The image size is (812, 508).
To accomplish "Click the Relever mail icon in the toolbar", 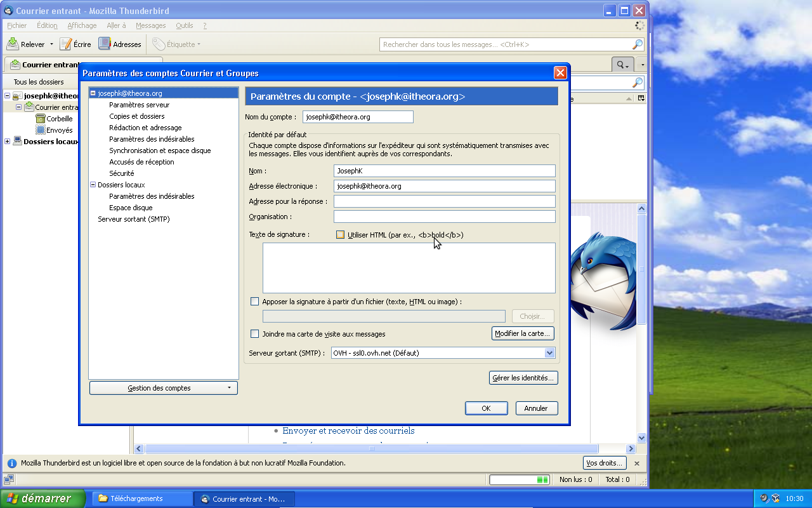I will (x=13, y=44).
